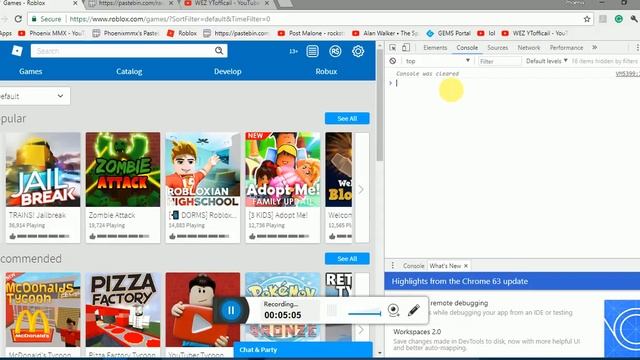
Task: Open the Pizza Factory game thumbnail
Action: point(123,310)
